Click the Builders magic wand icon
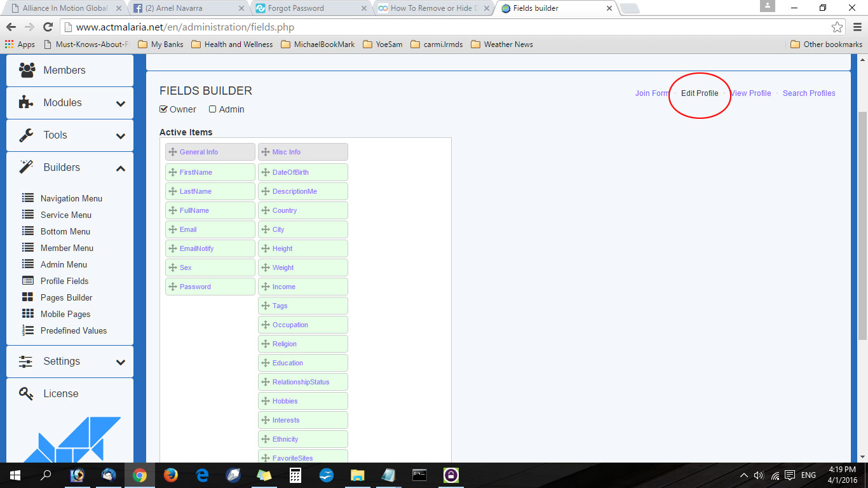 [27, 167]
